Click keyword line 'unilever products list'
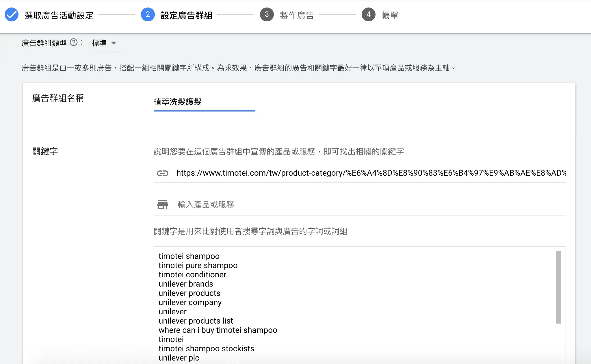Viewport: 591px width, 364px height. 196,321
